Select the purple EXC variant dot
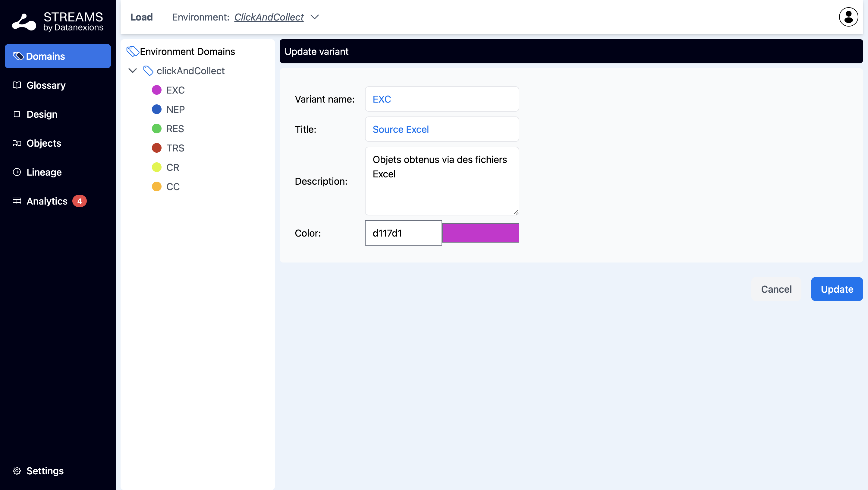868x490 pixels. click(157, 90)
